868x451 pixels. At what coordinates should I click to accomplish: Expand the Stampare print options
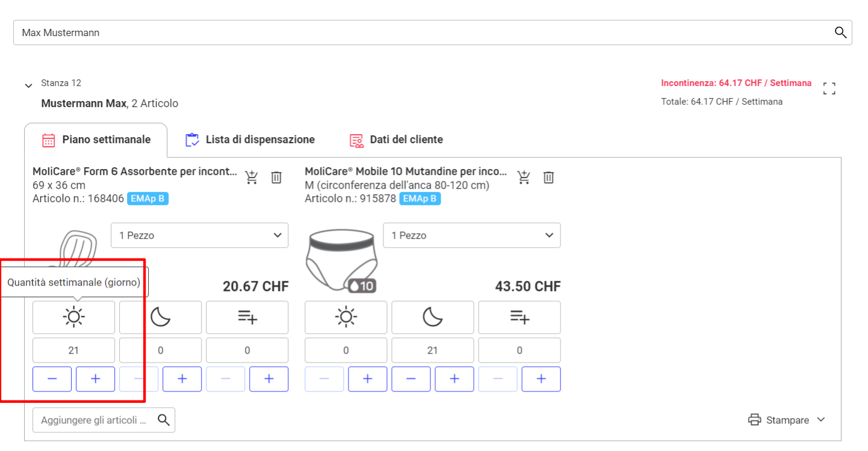click(x=786, y=420)
